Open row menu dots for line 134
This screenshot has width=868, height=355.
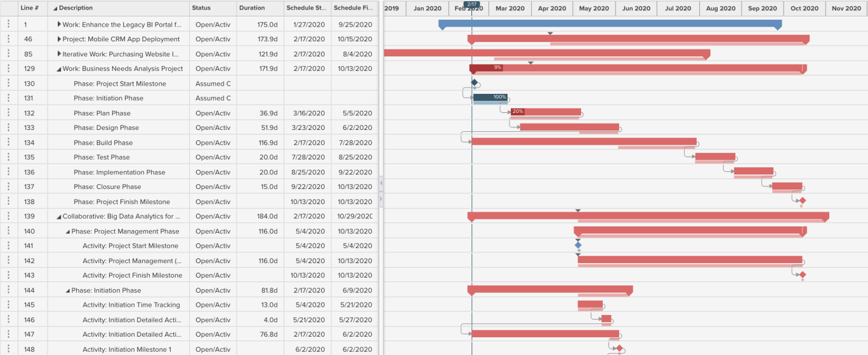click(8, 143)
